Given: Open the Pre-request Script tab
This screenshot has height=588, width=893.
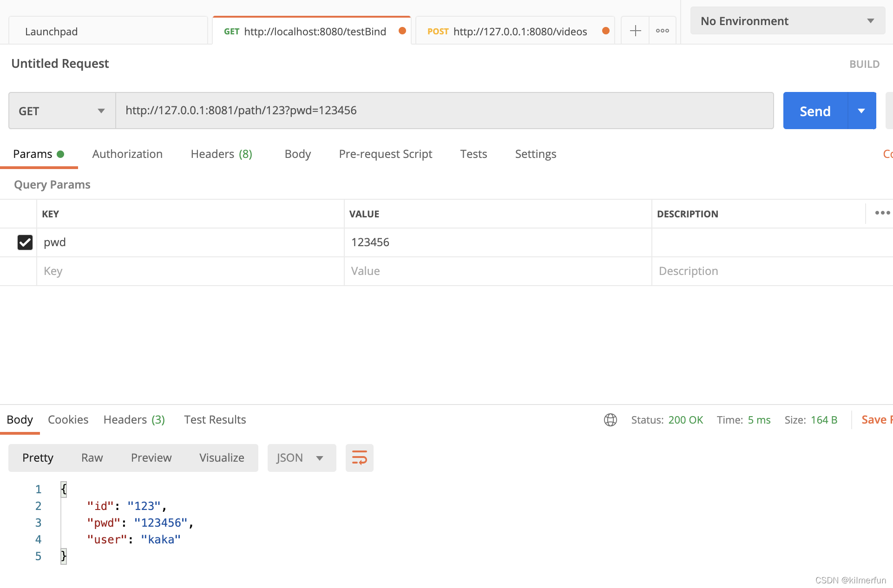Looking at the screenshot, I should [x=385, y=154].
